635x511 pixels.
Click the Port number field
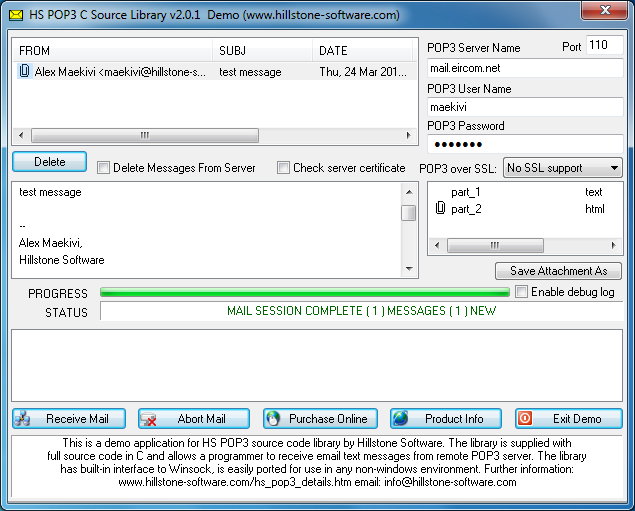[x=604, y=45]
